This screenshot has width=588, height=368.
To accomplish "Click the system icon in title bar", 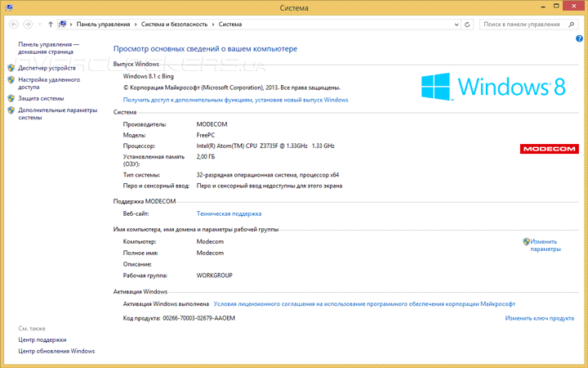I will tap(9, 7).
